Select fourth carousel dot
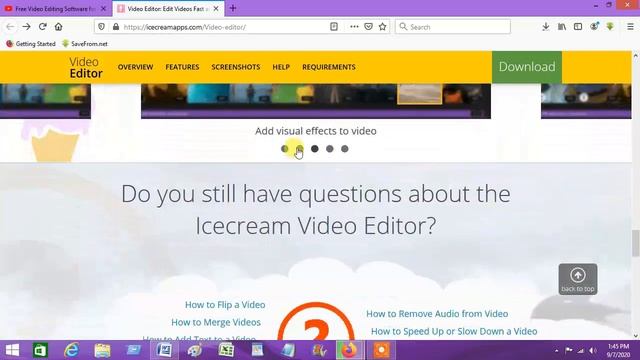The height and width of the screenshot is (360, 640). 330,149
